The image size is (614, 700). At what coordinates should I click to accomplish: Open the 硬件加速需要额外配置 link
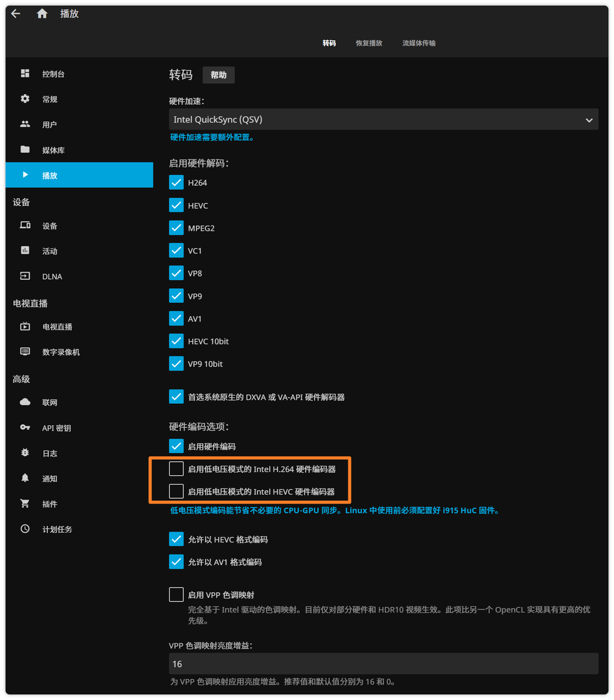tap(212, 137)
